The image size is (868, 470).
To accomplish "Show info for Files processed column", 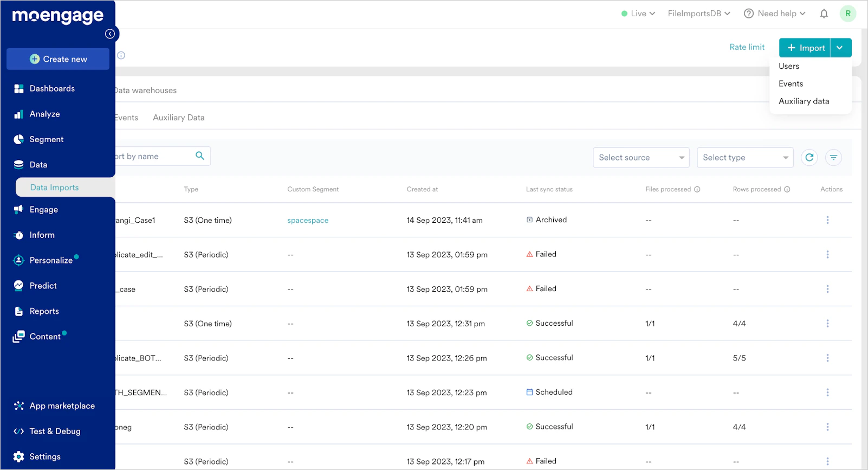I will pos(697,189).
